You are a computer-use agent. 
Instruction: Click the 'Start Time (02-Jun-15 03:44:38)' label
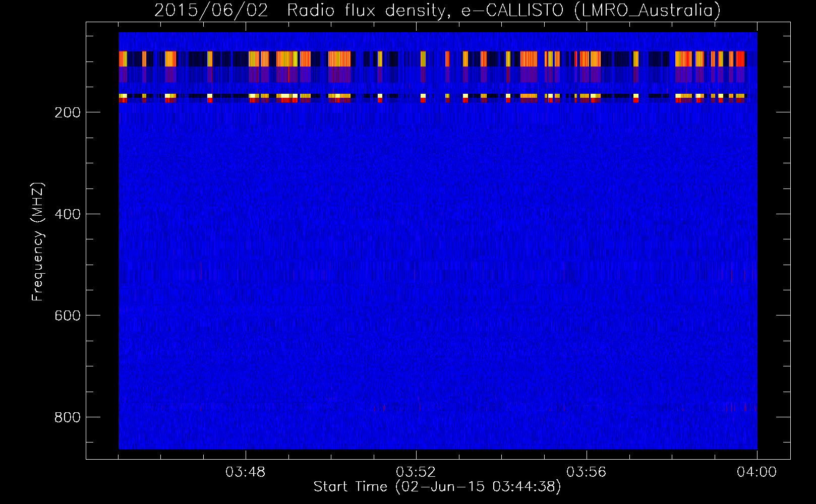point(437,487)
